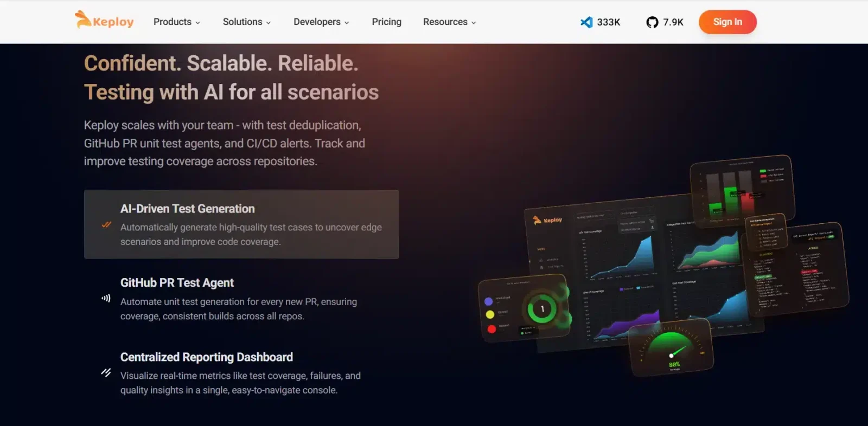Click the paragraph starting 'Keploy scales with your team'

(x=225, y=143)
